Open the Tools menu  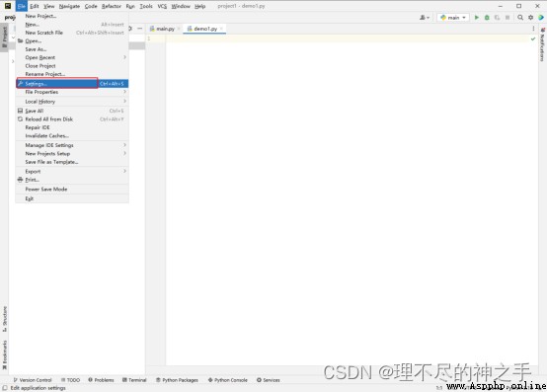point(146,6)
